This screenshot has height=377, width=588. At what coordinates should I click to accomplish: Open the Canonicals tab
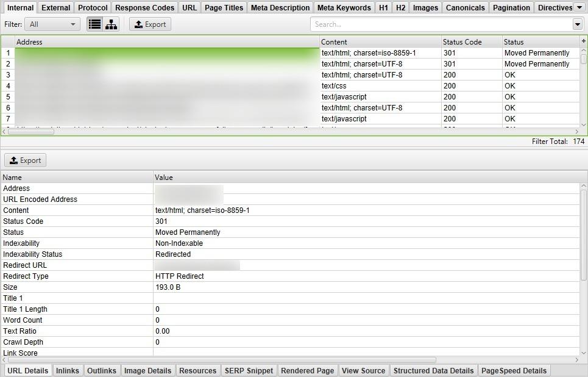[x=466, y=7]
